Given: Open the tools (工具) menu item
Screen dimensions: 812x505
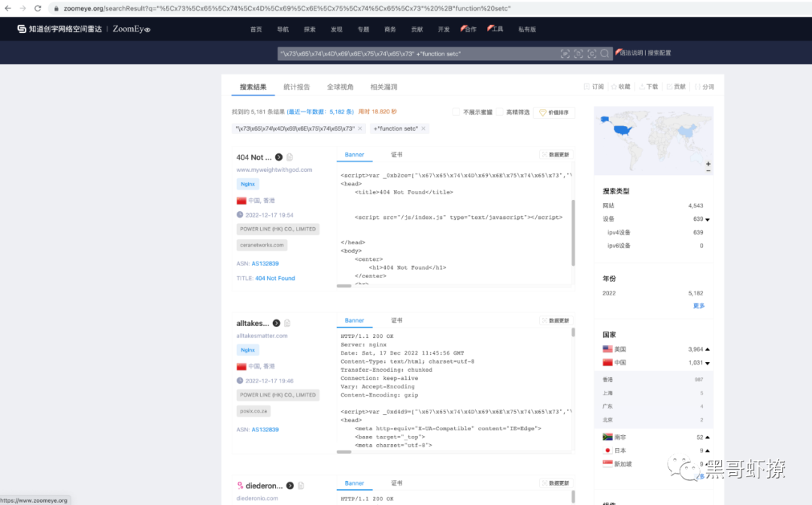Looking at the screenshot, I should (x=495, y=29).
